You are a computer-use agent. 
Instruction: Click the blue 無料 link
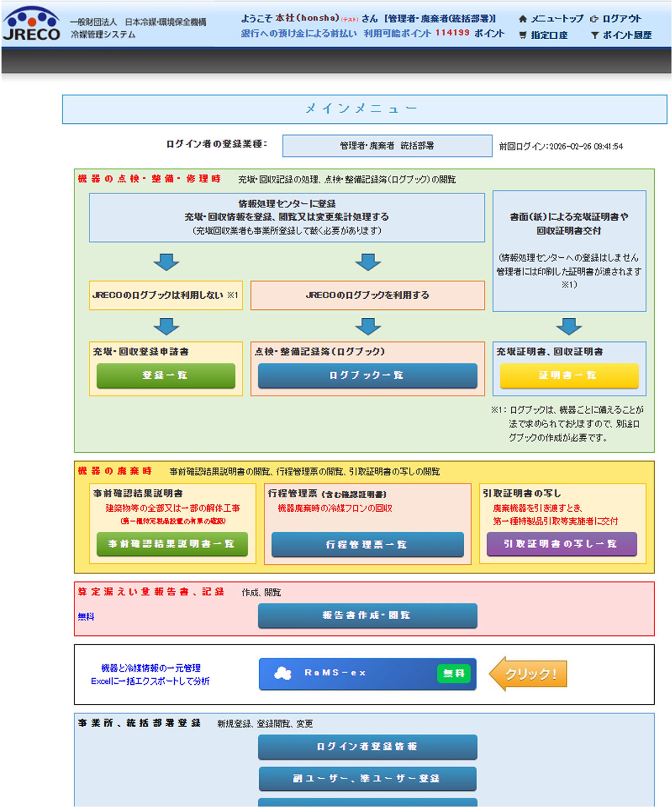pos(86,616)
